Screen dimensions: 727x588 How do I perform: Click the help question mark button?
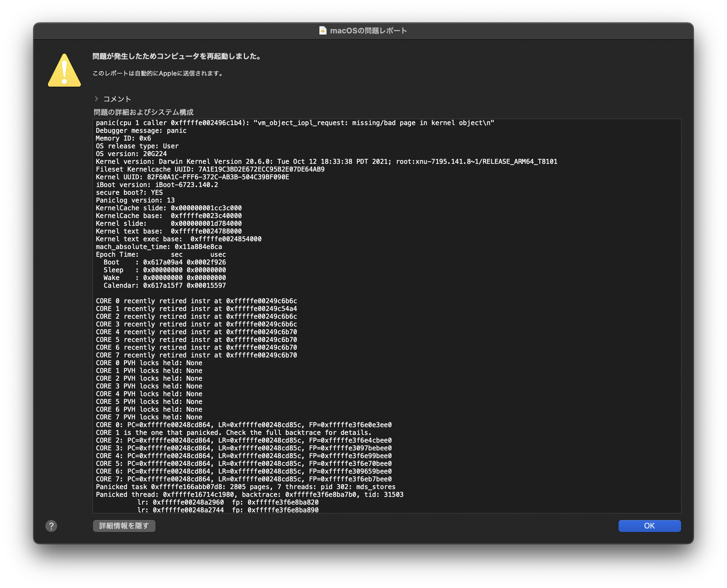51,526
